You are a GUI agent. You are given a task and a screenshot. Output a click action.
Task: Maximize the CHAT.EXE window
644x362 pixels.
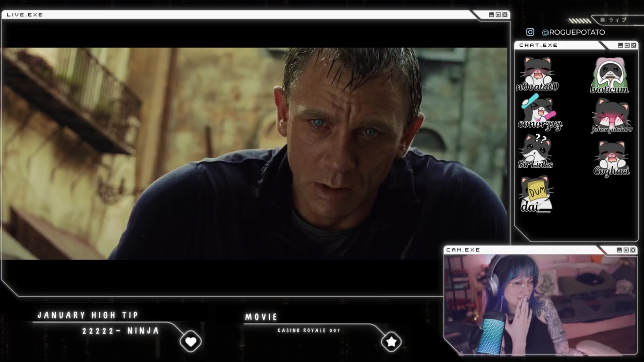627,45
